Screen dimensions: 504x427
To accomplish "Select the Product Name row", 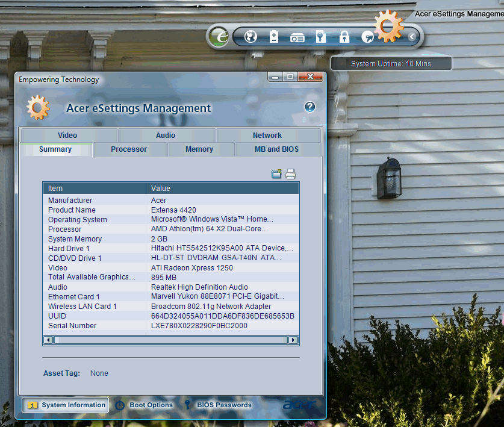I will (x=171, y=210).
